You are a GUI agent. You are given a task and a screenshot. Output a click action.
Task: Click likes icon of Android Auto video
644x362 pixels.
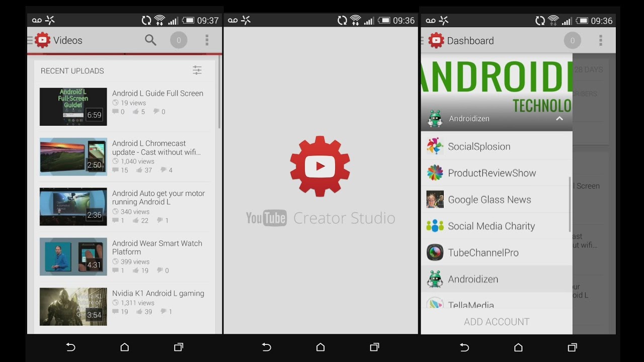136,220
